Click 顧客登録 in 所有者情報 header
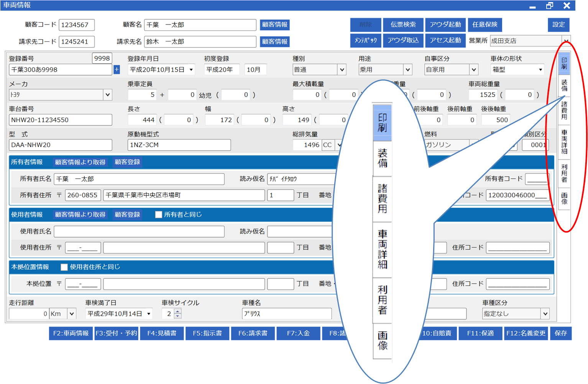The width and height of the screenshot is (588, 384). coord(128,162)
